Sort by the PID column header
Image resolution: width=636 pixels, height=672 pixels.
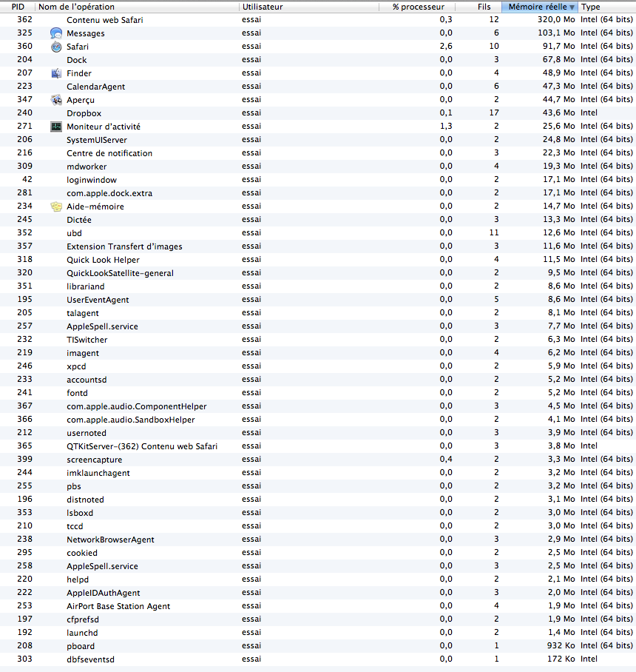click(18, 7)
